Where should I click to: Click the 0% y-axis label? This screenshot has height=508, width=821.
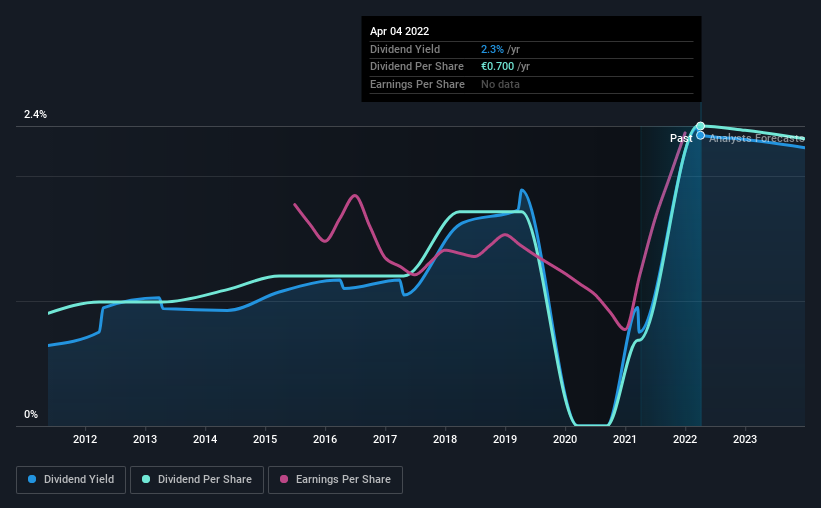tap(31, 414)
